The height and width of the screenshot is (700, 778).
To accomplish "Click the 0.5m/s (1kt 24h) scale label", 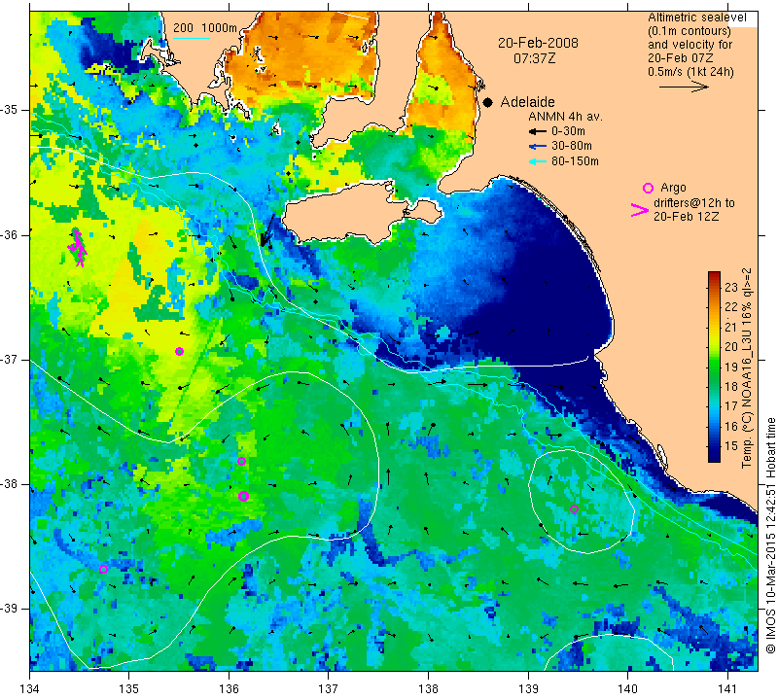I will coord(690,72).
